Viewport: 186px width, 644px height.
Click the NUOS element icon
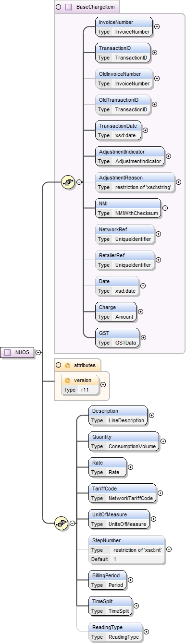click(8, 352)
